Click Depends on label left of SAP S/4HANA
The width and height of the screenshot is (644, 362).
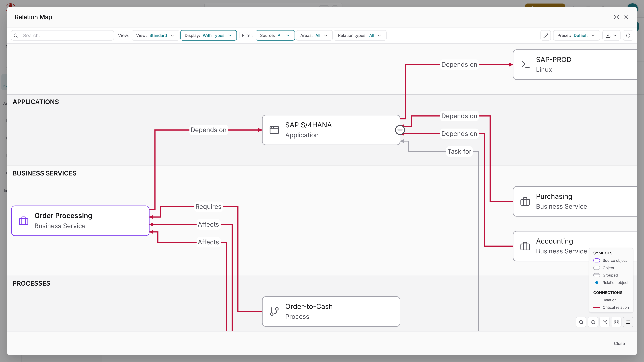click(208, 130)
